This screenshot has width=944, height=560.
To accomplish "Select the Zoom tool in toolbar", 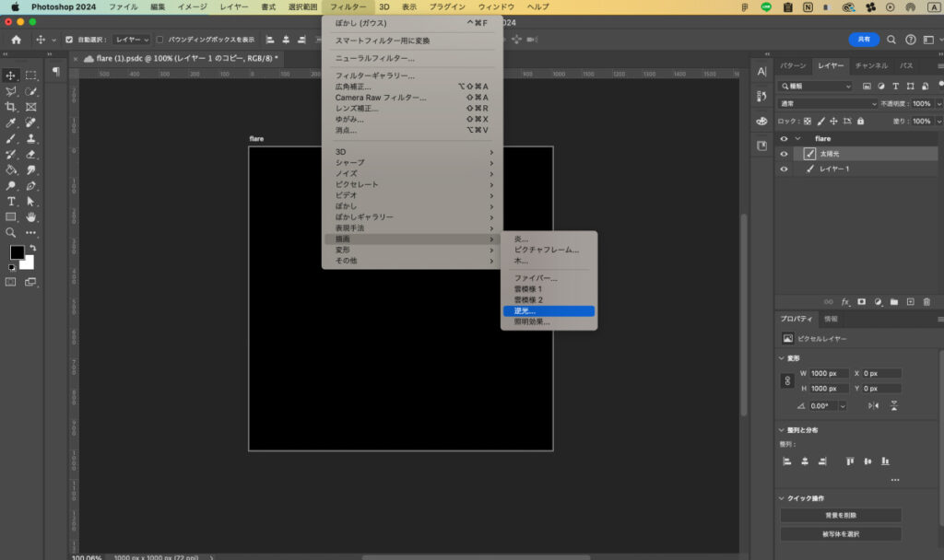I will pos(11,232).
